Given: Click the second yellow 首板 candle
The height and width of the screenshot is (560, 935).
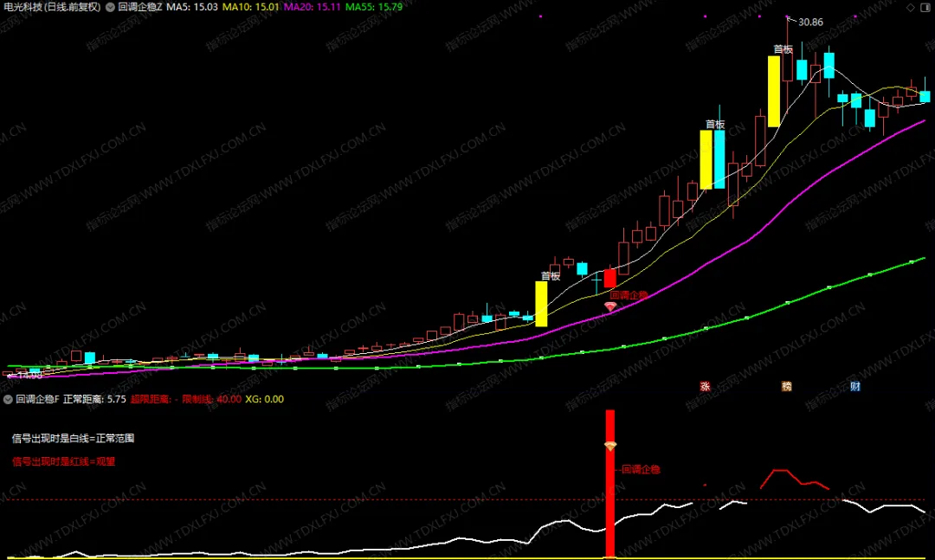Looking at the screenshot, I should pyautogui.click(x=706, y=160).
